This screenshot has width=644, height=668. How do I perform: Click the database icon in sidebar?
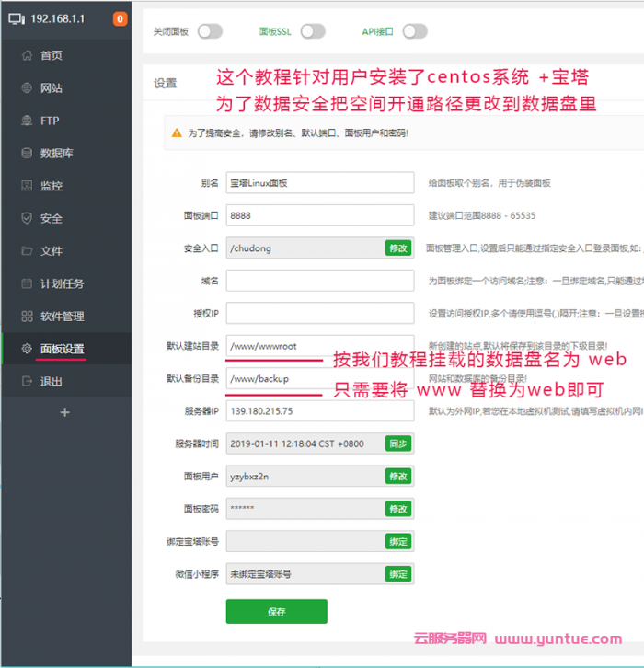[26, 154]
